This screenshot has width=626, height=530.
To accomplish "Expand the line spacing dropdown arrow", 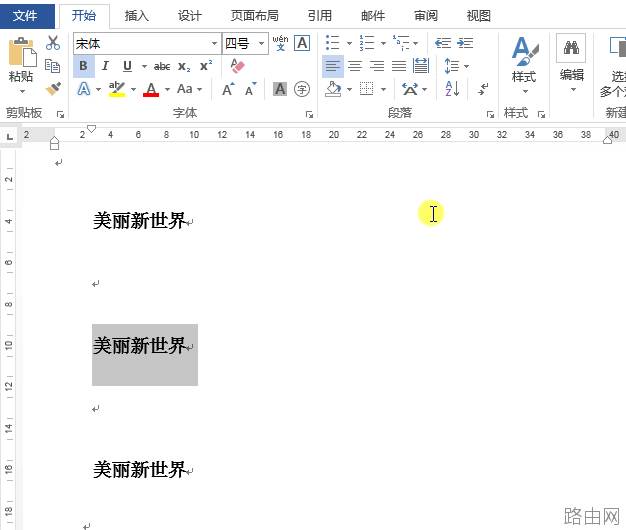I will [x=466, y=66].
